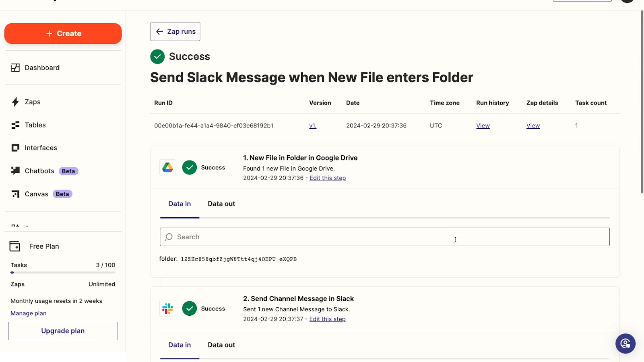This screenshot has width=644, height=362.
Task: Click the Slack icon in step 2
Action: (x=168, y=309)
